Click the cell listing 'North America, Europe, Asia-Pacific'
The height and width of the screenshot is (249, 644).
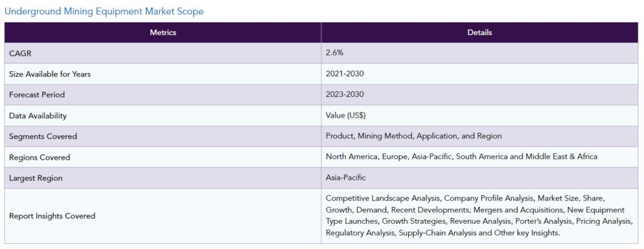coord(480,157)
